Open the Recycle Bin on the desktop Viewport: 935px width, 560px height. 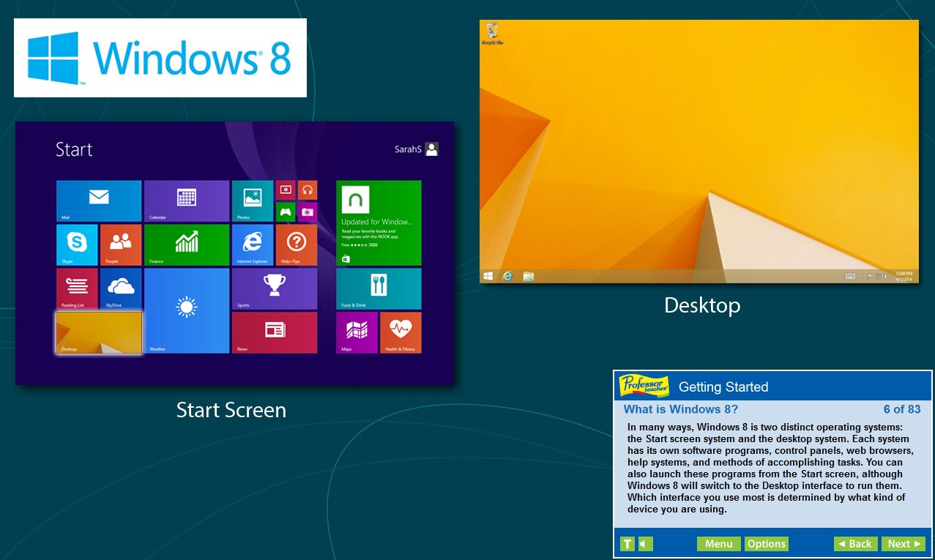click(x=491, y=29)
